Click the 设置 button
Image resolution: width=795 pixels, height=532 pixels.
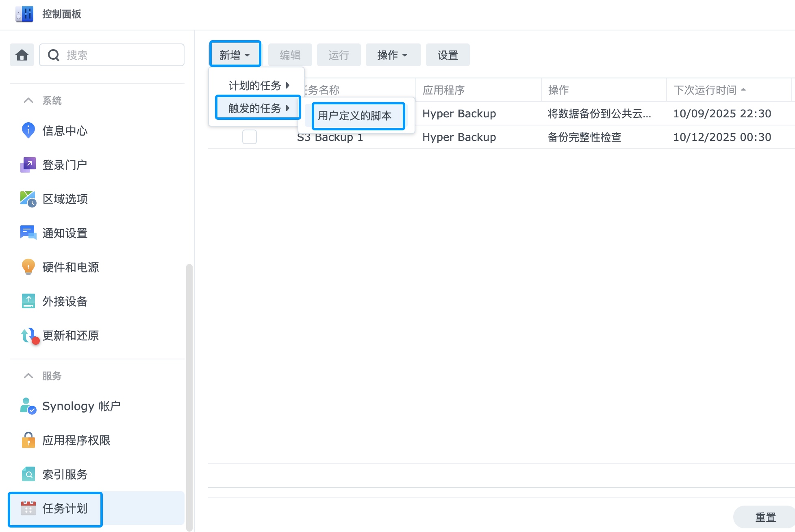click(447, 55)
